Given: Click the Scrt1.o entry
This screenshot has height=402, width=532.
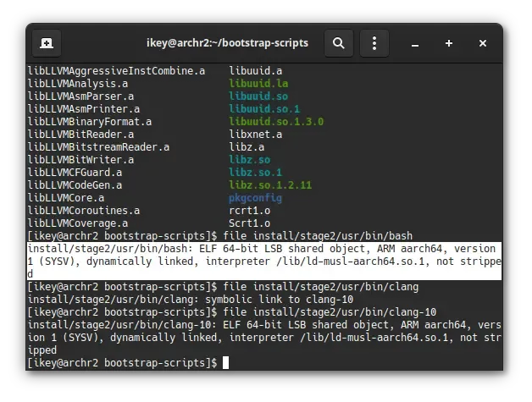Looking at the screenshot, I should [250, 223].
